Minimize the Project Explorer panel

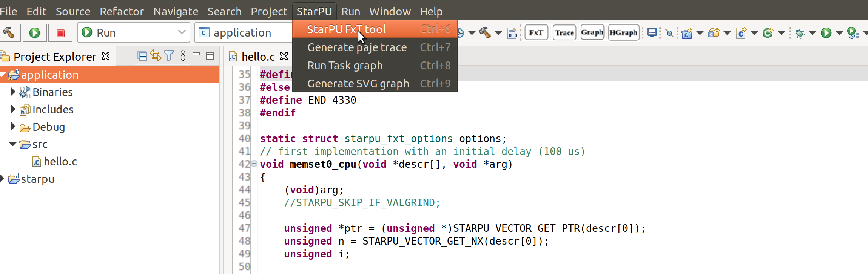coord(196,55)
